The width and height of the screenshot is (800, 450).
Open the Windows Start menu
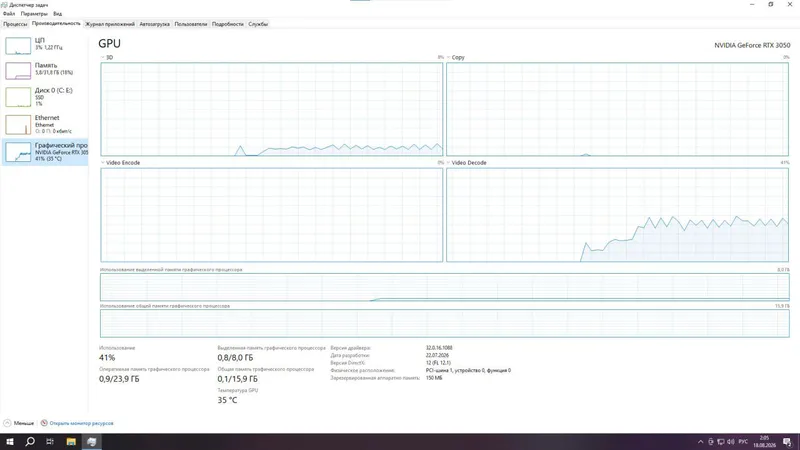(10, 442)
